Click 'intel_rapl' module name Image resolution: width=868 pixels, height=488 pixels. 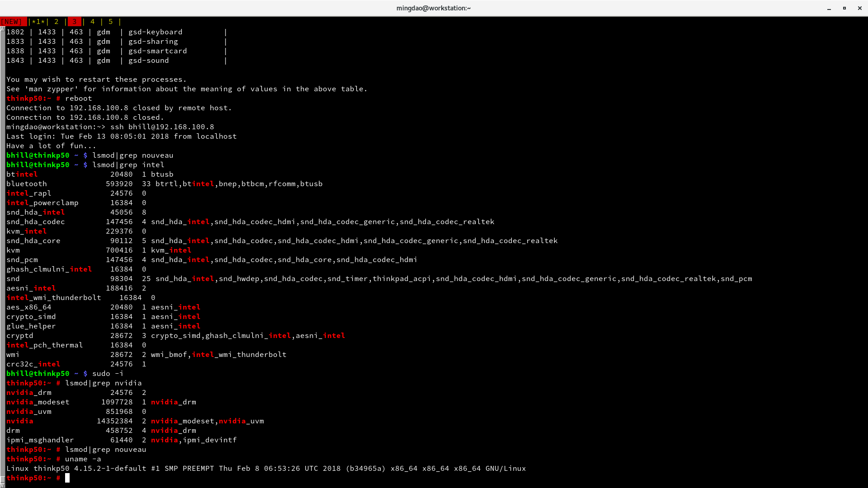[29, 193]
